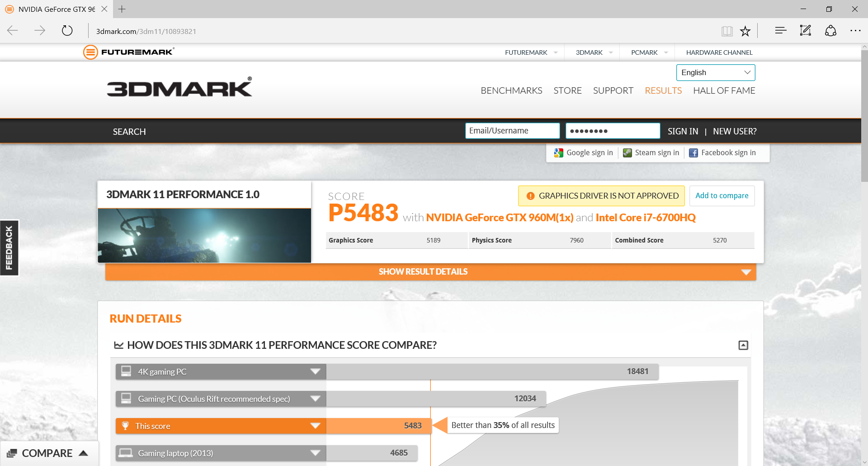Screen dimensions: 868x466
Task: Click the Google sign in icon
Action: 559,153
